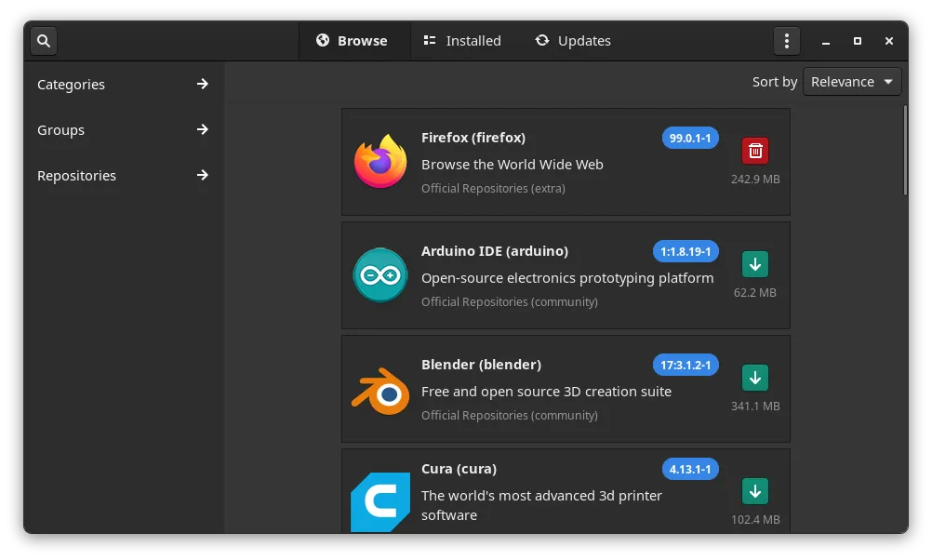This screenshot has height=560, width=932.
Task: Click the Cura application logo
Action: coord(380,501)
